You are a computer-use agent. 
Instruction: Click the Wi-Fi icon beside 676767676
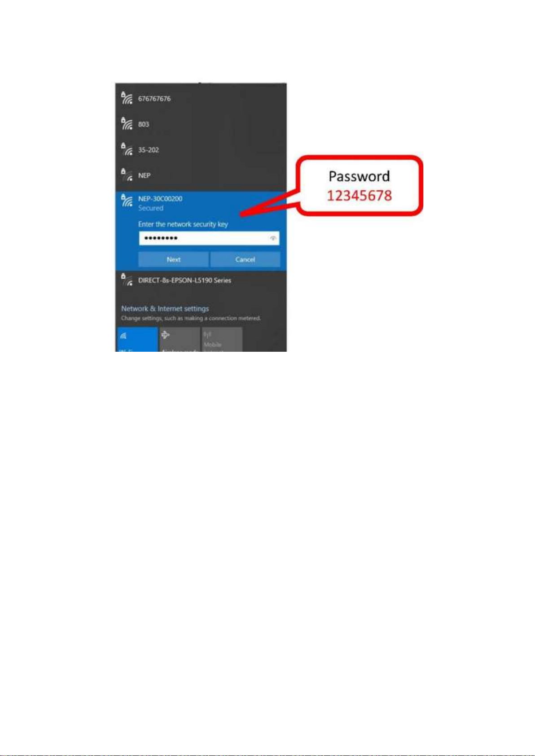tap(127, 98)
